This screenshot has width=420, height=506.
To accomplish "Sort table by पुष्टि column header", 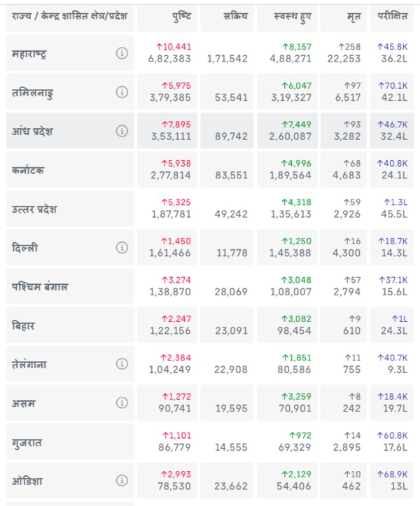I will (x=180, y=16).
